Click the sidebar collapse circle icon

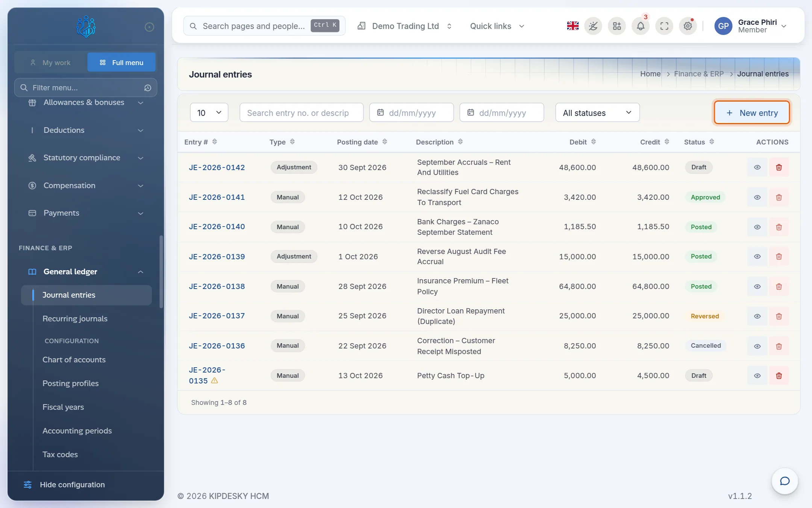(x=149, y=27)
